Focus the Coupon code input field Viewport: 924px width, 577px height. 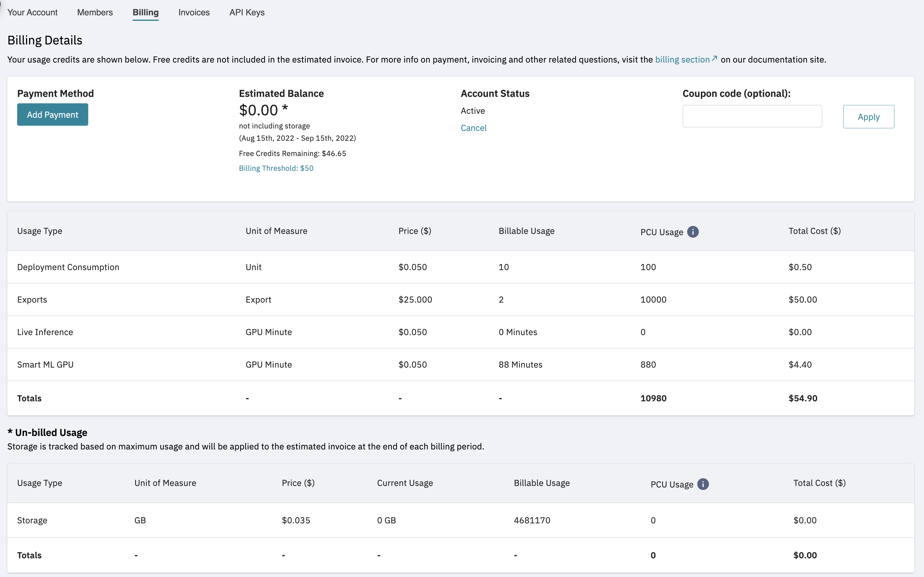pyautogui.click(x=752, y=117)
